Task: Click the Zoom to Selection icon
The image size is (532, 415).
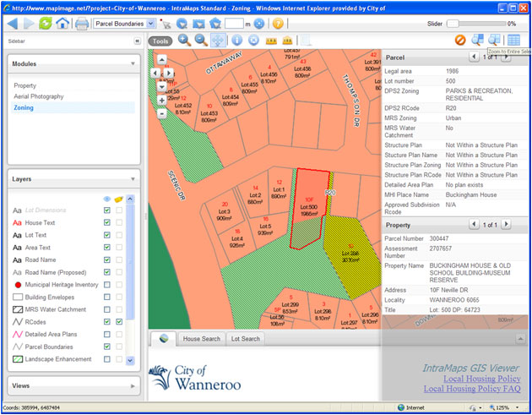Action: point(477,40)
